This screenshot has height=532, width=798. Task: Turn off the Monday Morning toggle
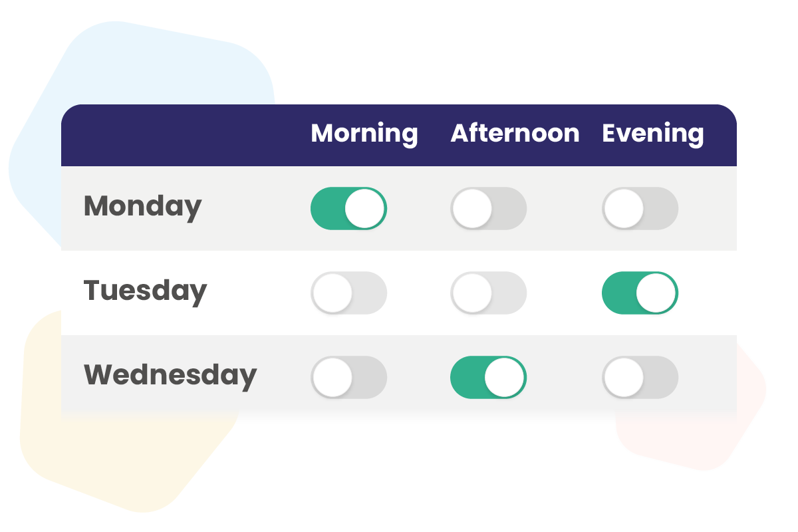[348, 208]
